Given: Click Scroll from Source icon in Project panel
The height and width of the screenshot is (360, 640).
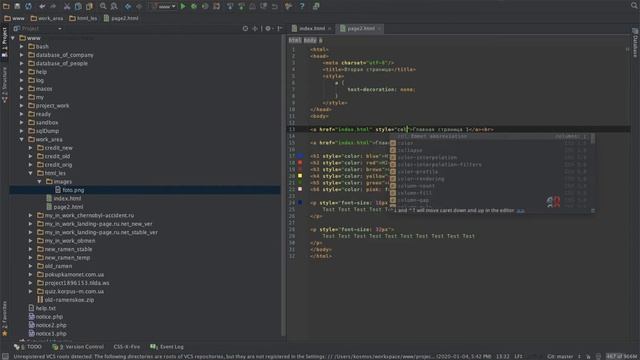Looking at the screenshot, I should pos(245,29).
